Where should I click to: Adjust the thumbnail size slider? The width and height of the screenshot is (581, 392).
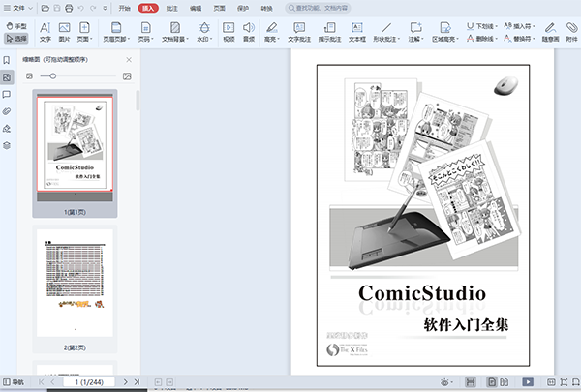point(52,75)
